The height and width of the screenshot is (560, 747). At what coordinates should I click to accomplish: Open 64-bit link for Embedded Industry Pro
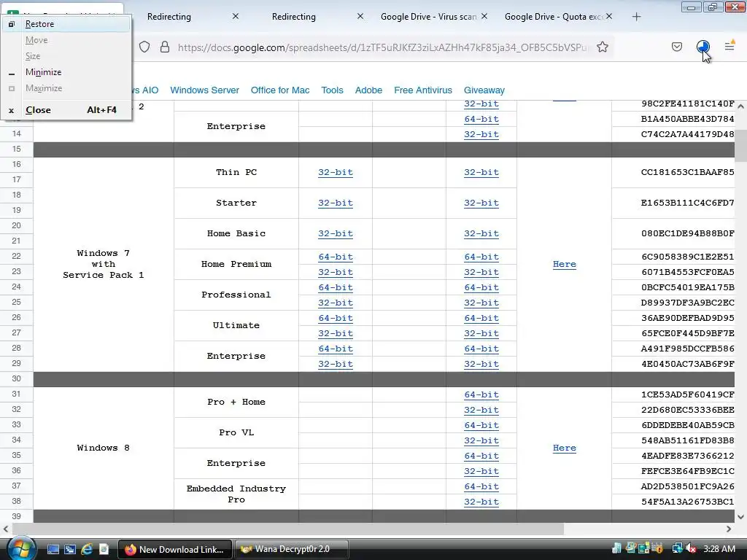point(481,486)
